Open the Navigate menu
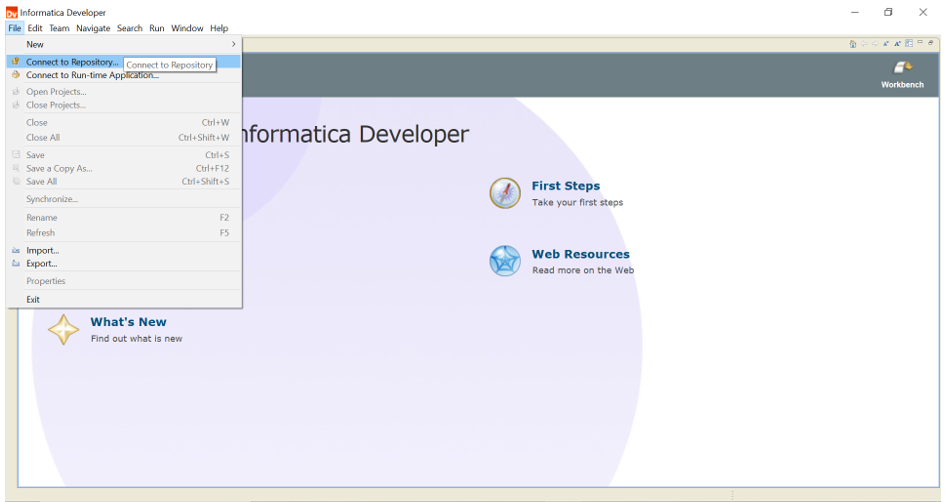 click(x=93, y=28)
